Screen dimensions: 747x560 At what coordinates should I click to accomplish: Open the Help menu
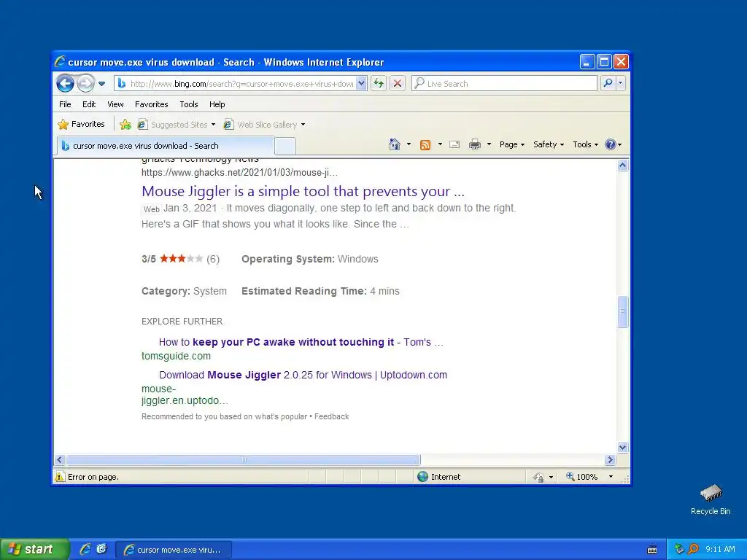click(217, 104)
